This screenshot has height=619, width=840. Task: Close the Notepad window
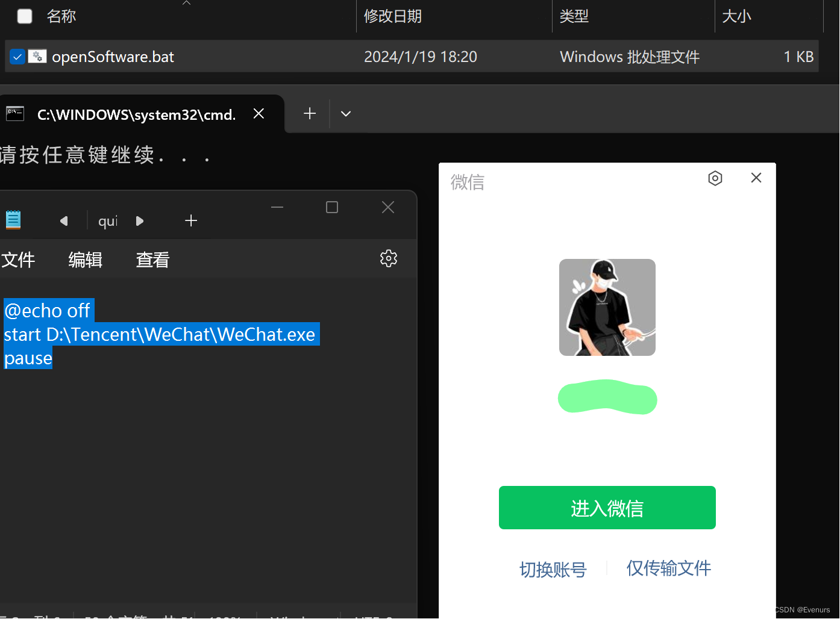coord(388,207)
